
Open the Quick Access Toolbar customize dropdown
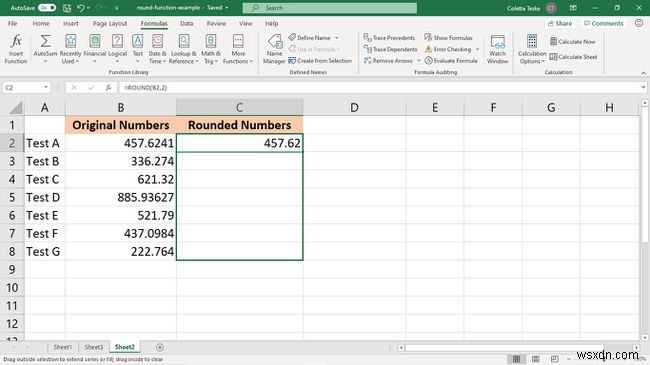(x=116, y=8)
